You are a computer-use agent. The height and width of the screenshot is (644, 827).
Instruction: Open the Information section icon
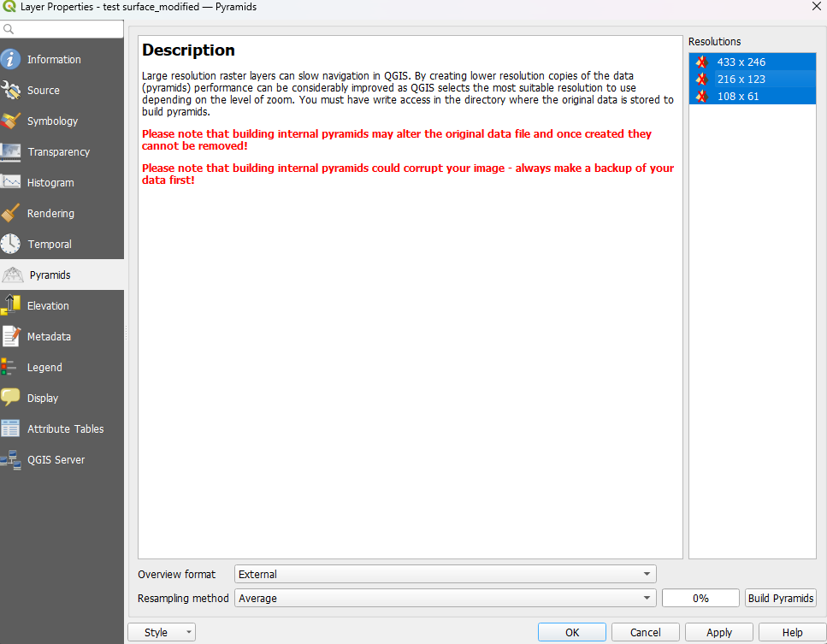(10, 59)
